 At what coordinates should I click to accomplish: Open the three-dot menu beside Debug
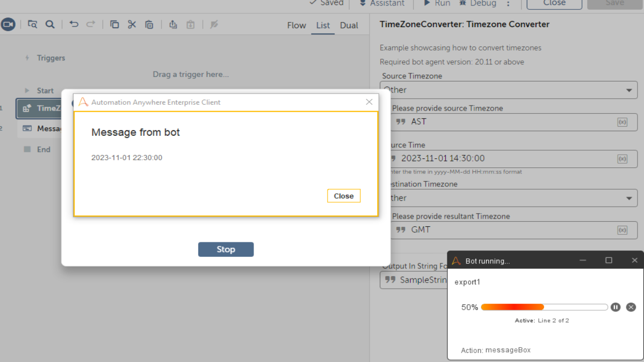point(508,3)
